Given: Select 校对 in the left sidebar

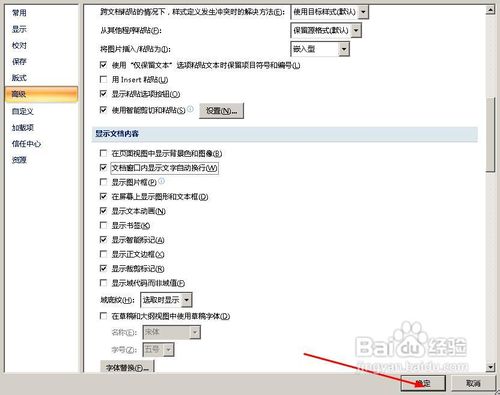Looking at the screenshot, I should [19, 45].
